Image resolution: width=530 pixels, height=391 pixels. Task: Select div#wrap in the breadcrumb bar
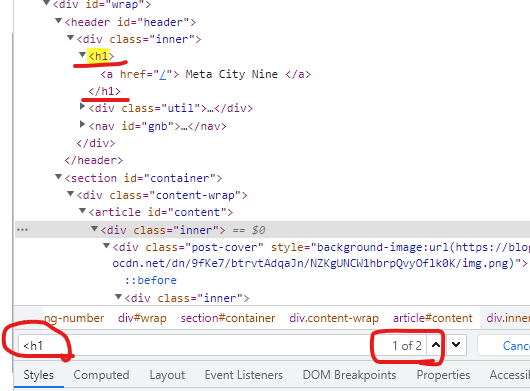142,318
